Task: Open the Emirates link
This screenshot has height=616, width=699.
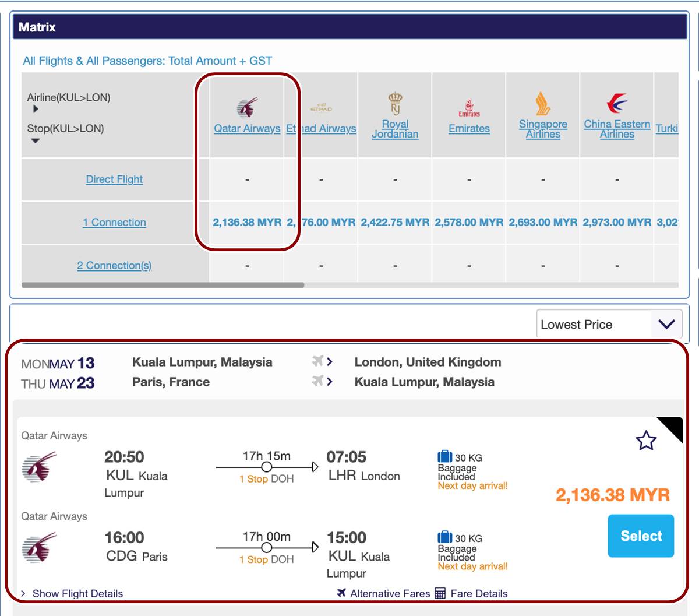Action: (x=469, y=128)
